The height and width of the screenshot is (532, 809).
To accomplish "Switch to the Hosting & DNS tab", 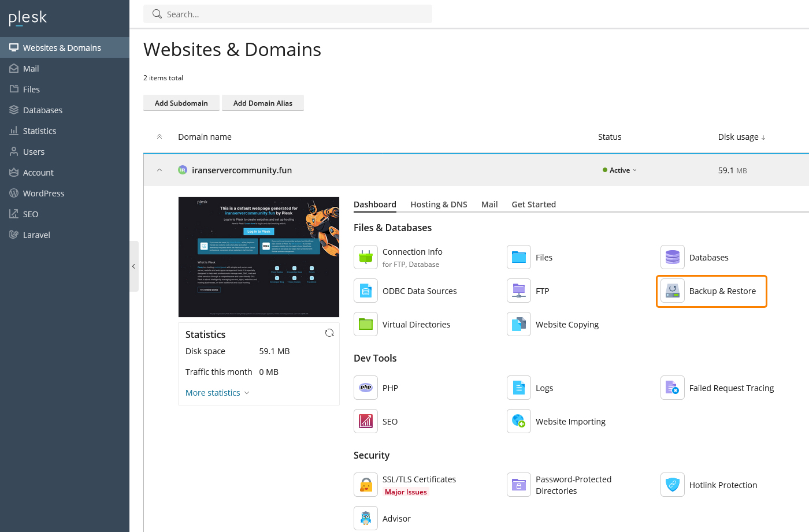I will tap(439, 204).
